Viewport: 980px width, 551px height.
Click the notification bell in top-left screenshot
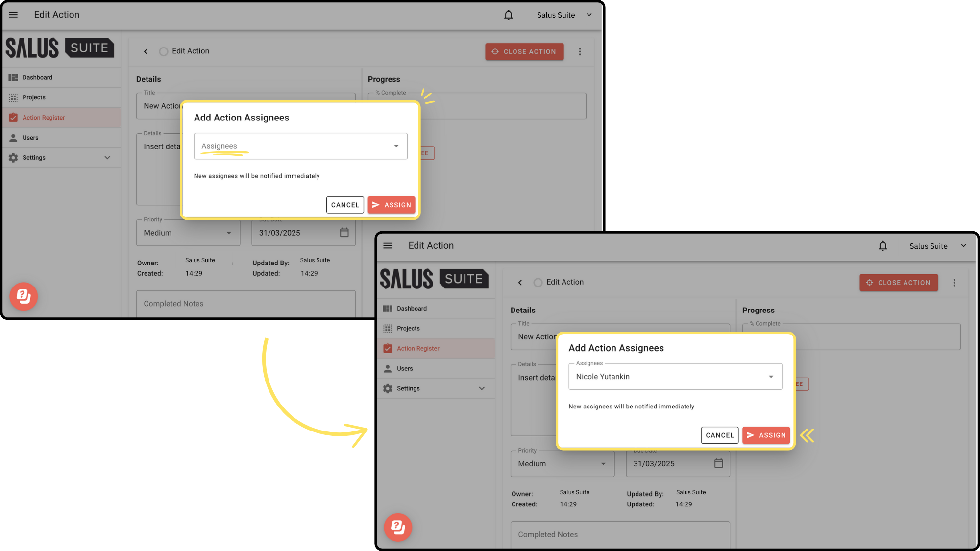[x=508, y=15]
